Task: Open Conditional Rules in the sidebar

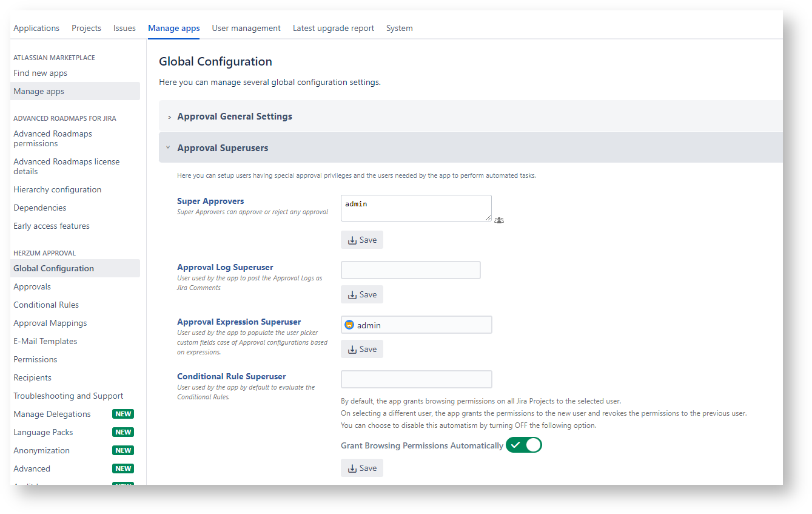Action: (x=46, y=305)
